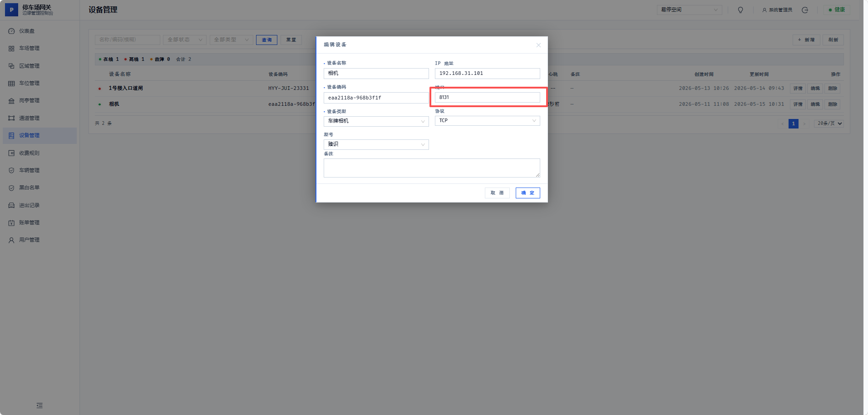Click the 设备编码 input field
This screenshot has height=415, width=868.
pyautogui.click(x=376, y=98)
